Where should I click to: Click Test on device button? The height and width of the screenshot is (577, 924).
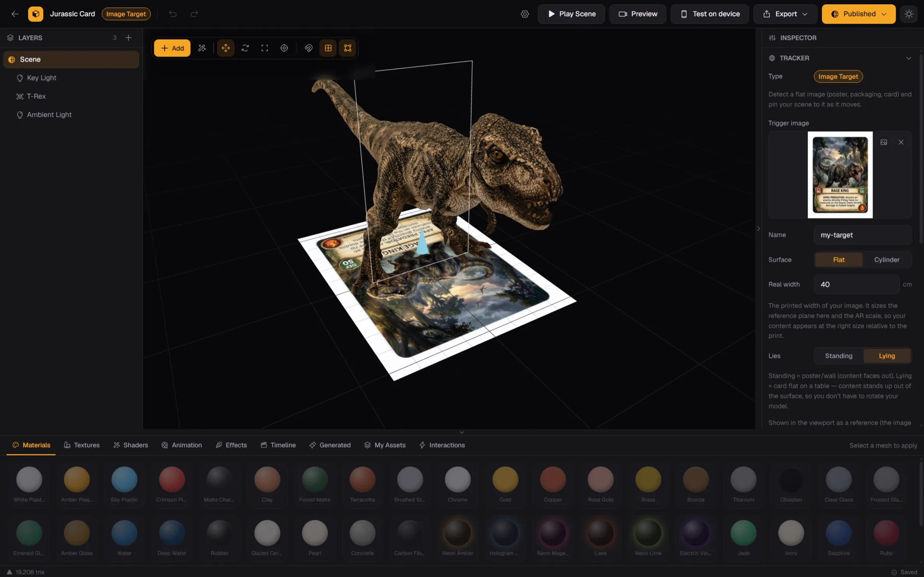tap(710, 14)
